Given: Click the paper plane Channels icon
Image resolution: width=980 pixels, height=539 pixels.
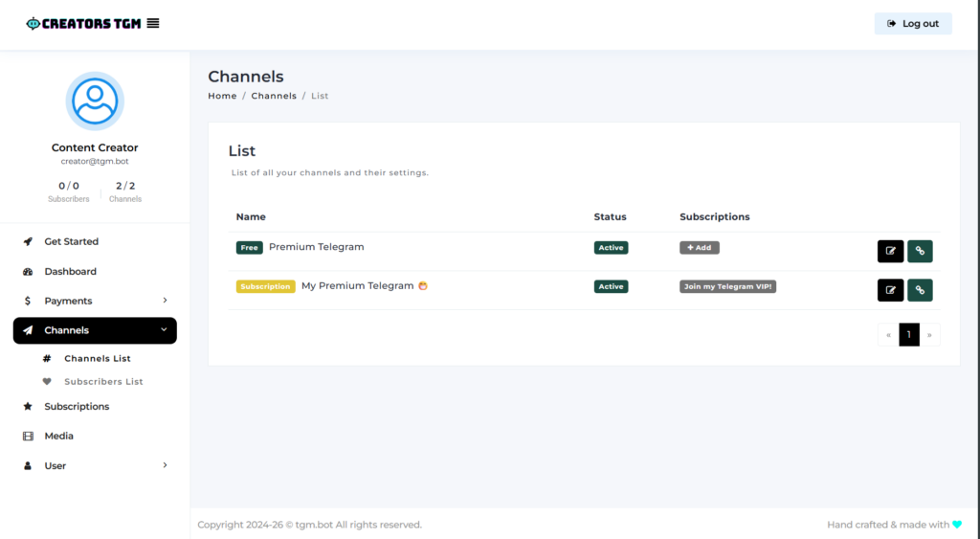Looking at the screenshot, I should point(28,330).
